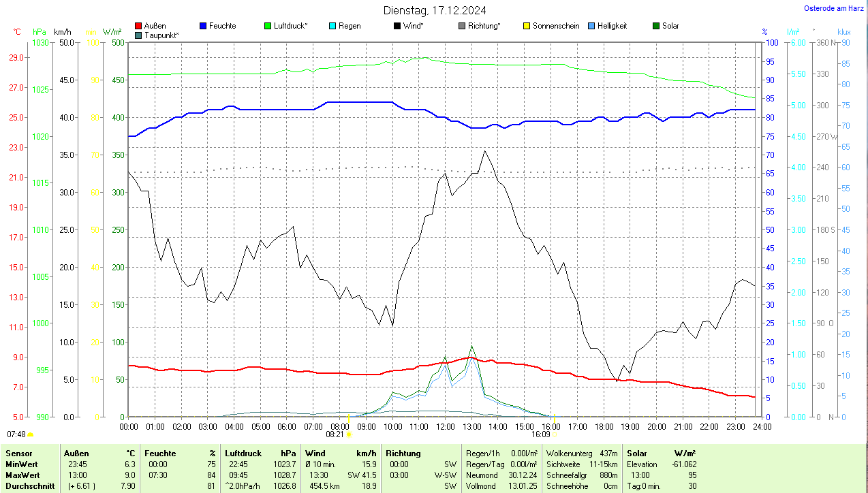Click the black Wind legend swatch
This screenshot has height=493, width=868.
point(397,26)
